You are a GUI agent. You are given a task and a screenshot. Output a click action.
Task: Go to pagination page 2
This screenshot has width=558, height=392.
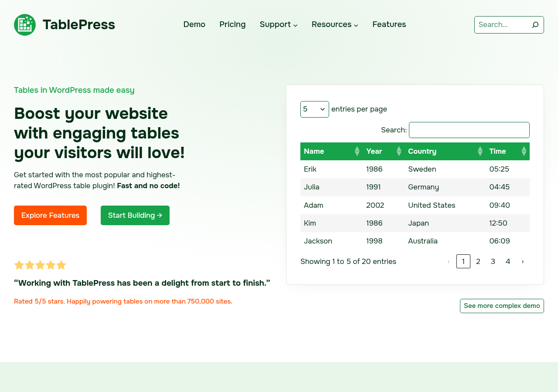point(478,261)
